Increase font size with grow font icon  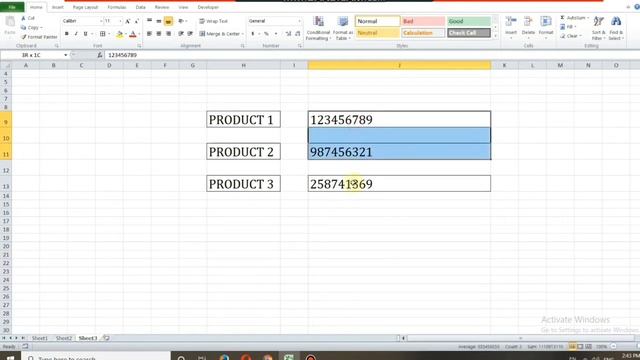click(x=128, y=21)
